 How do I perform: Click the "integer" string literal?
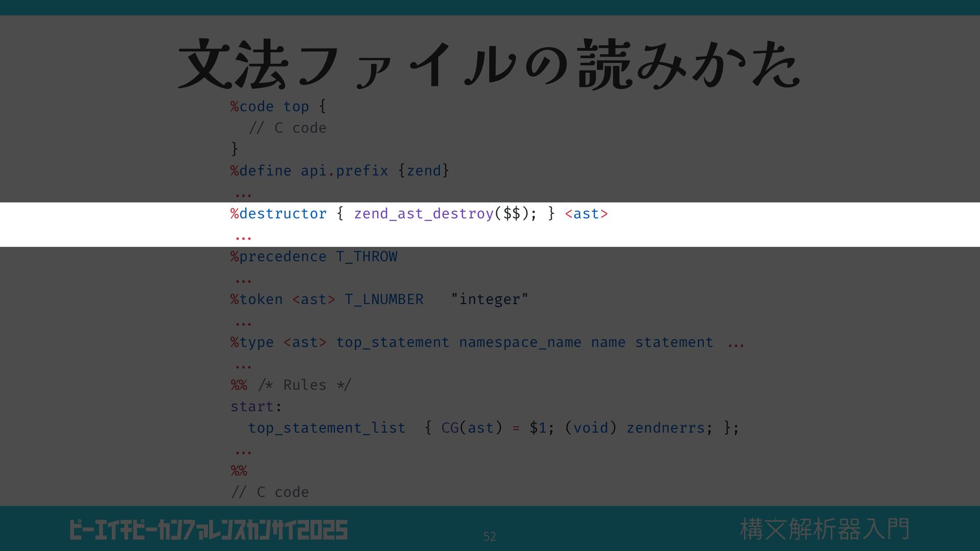click(489, 299)
